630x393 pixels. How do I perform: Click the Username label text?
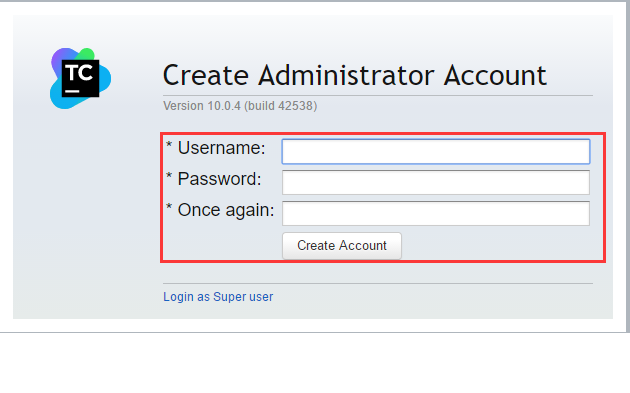(x=222, y=148)
